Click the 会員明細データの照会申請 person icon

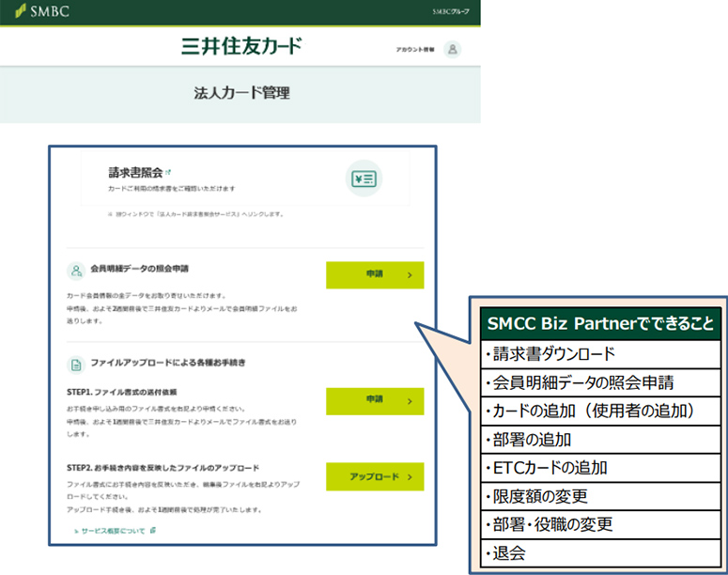(x=76, y=271)
